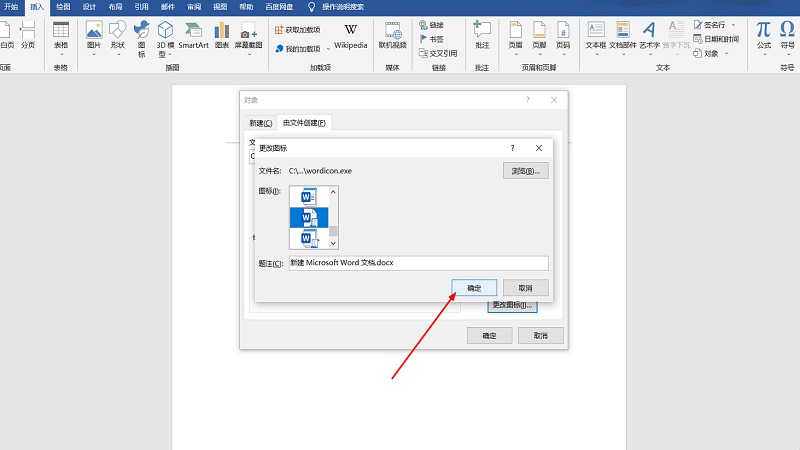Insert a Text Box (文本框)
Viewport: 800px width, 450px height.
pos(596,35)
